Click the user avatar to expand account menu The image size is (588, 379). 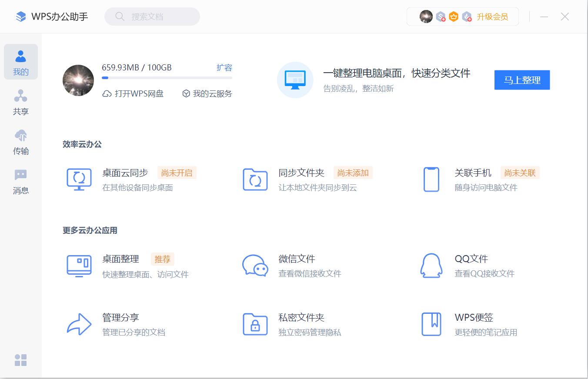425,16
